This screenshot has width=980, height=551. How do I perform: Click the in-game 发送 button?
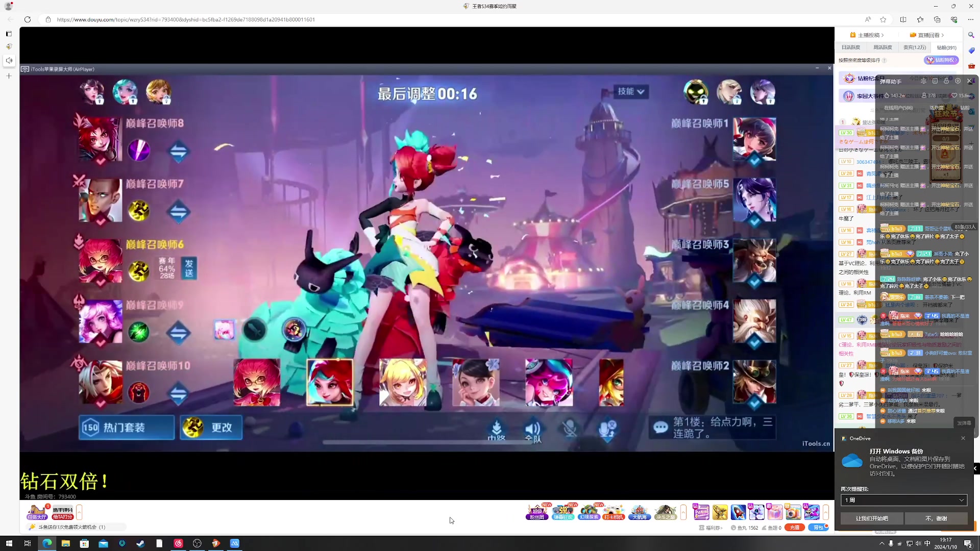pyautogui.click(x=189, y=268)
